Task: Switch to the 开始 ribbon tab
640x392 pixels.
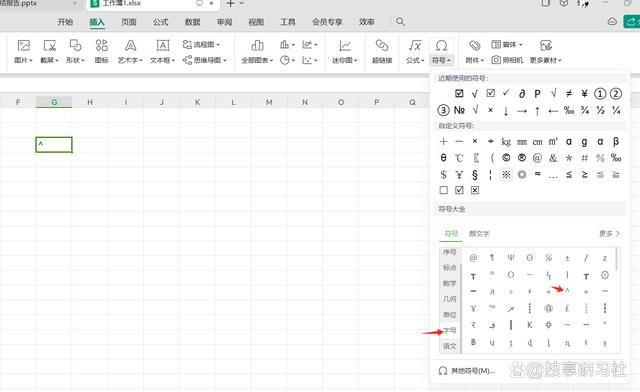Action: tap(65, 22)
